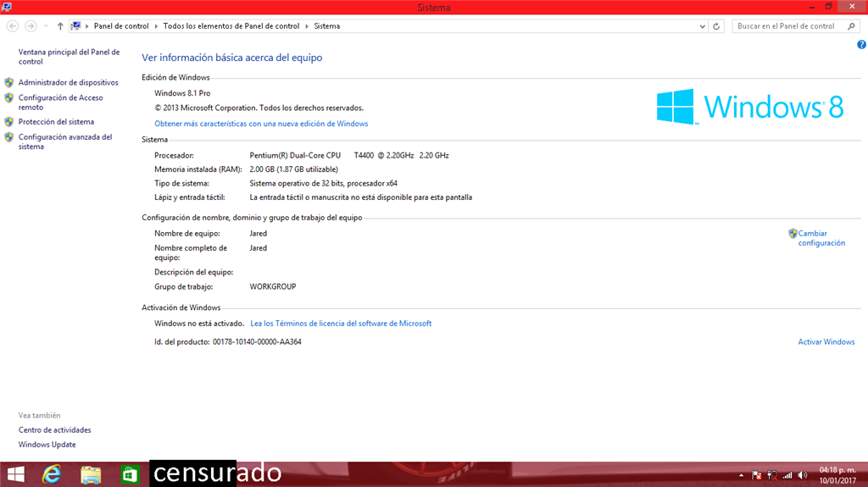Click product ID '00178-10140-00000-AA364'
The height and width of the screenshot is (487, 868).
click(257, 342)
